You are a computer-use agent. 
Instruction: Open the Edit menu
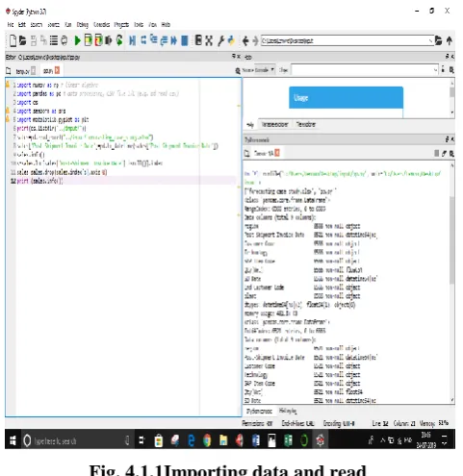pyautogui.click(x=22, y=24)
